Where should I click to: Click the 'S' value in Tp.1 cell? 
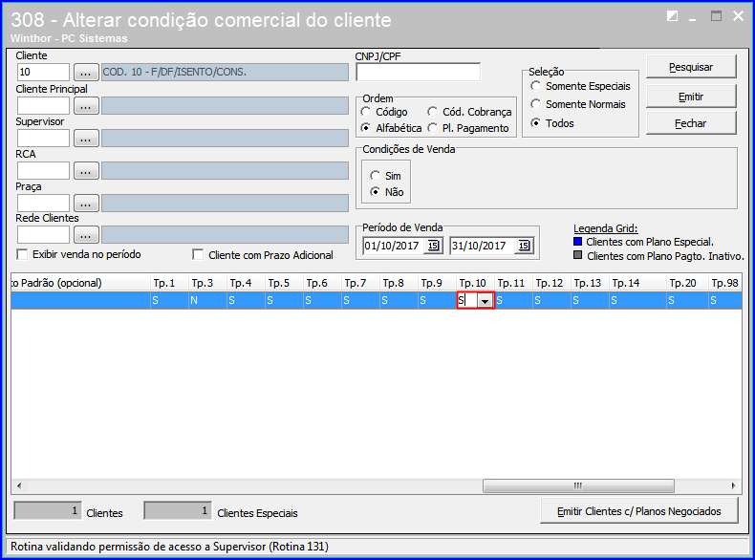[x=156, y=301]
